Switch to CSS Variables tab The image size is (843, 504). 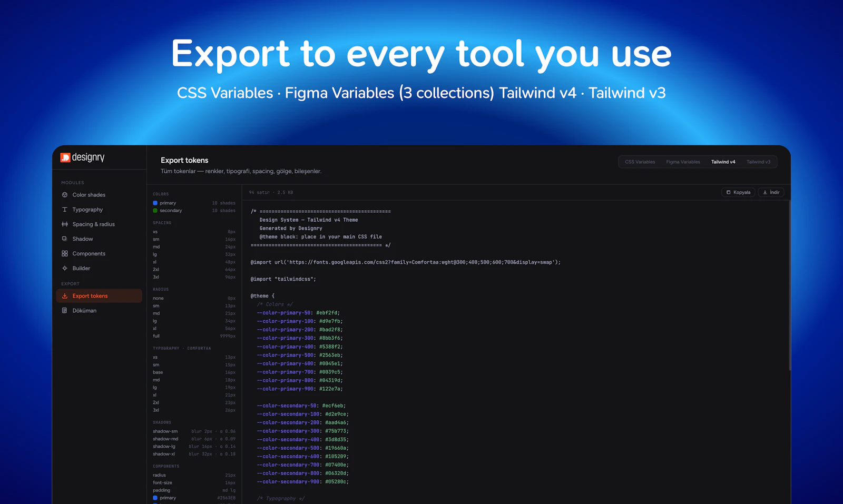[x=640, y=162]
